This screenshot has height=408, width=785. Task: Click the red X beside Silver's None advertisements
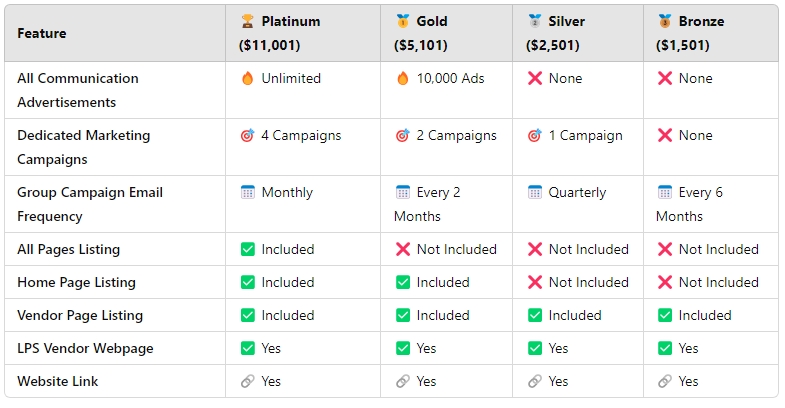click(535, 79)
